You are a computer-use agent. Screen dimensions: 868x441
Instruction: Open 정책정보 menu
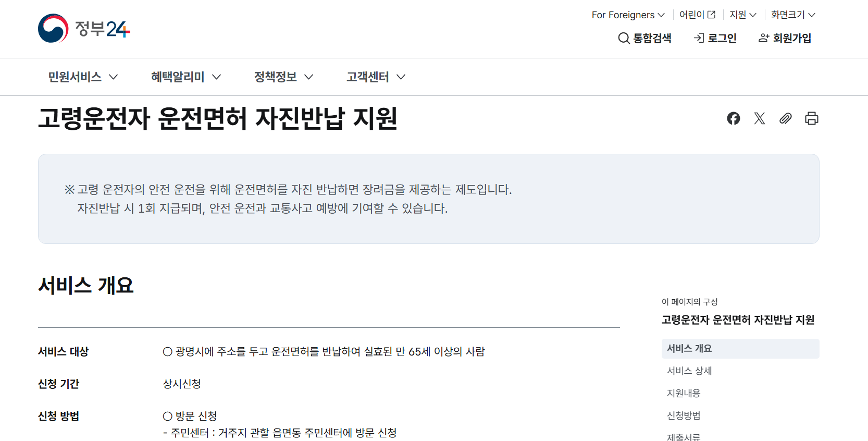click(x=283, y=77)
